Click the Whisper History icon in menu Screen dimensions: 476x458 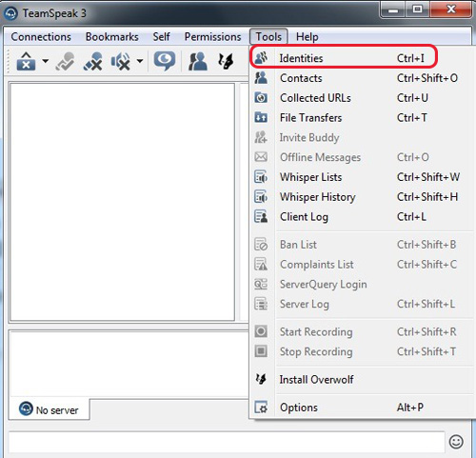click(x=261, y=197)
